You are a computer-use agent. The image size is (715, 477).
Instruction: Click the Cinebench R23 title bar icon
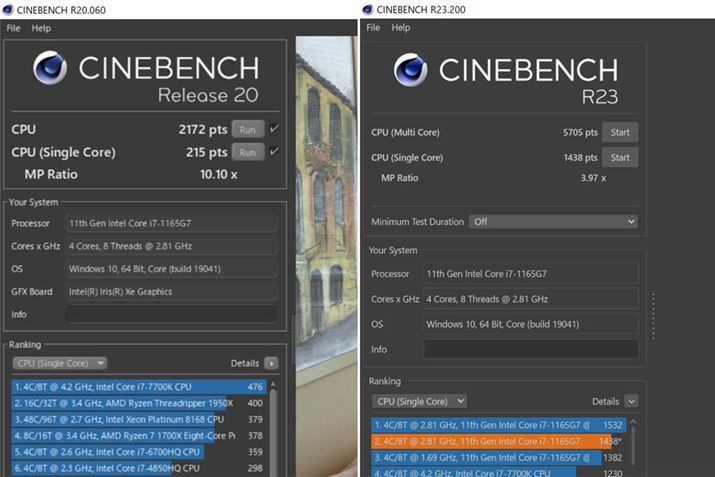tap(368, 10)
